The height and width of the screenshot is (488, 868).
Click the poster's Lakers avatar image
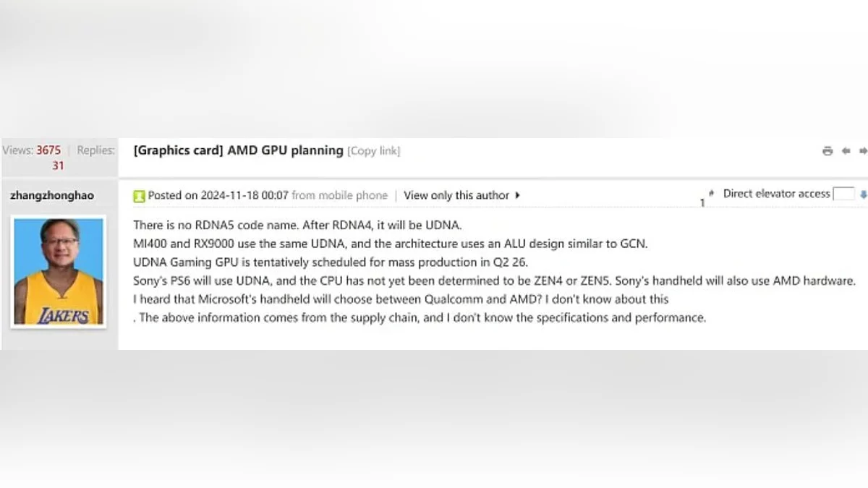tap(59, 271)
